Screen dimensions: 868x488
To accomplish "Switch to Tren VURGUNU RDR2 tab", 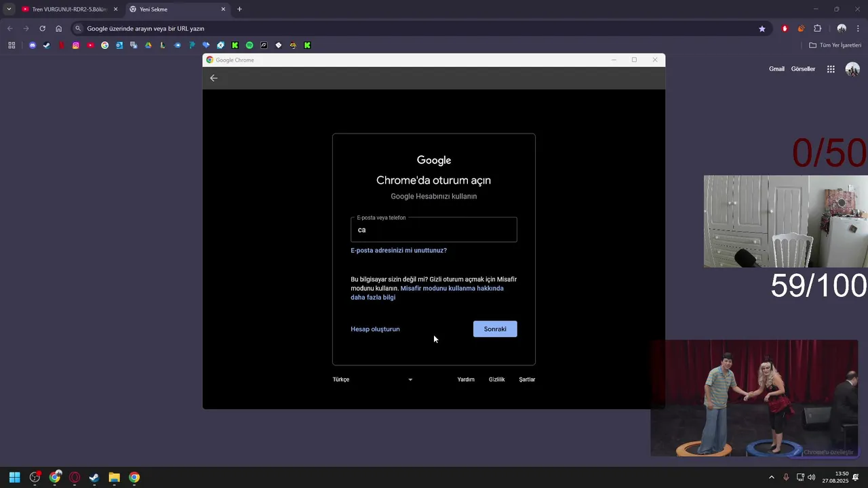I will pos(69,9).
